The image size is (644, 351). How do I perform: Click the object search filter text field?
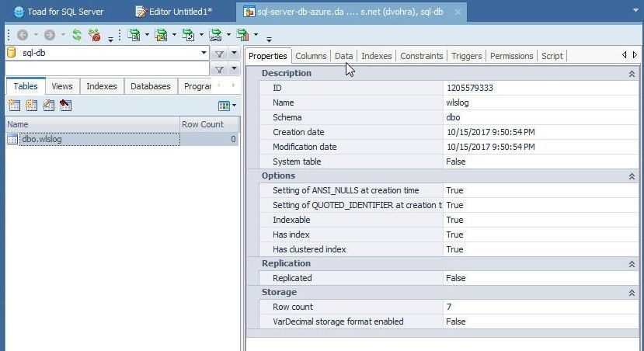(x=107, y=68)
